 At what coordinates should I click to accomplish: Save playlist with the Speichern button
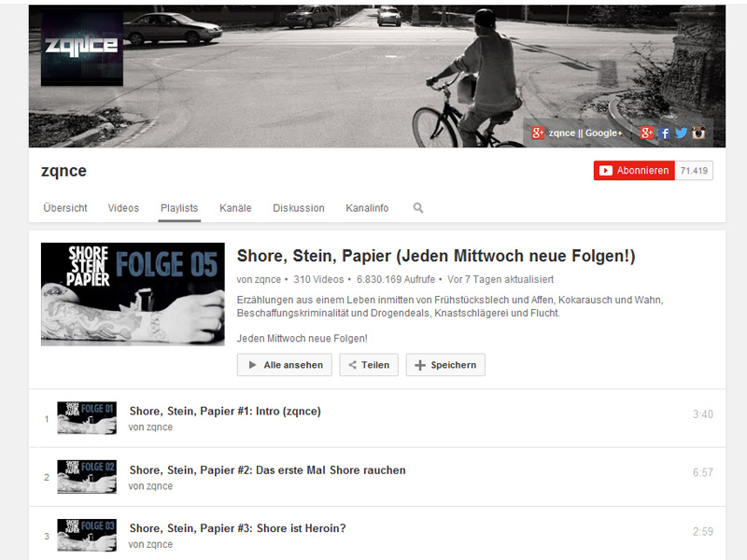446,365
